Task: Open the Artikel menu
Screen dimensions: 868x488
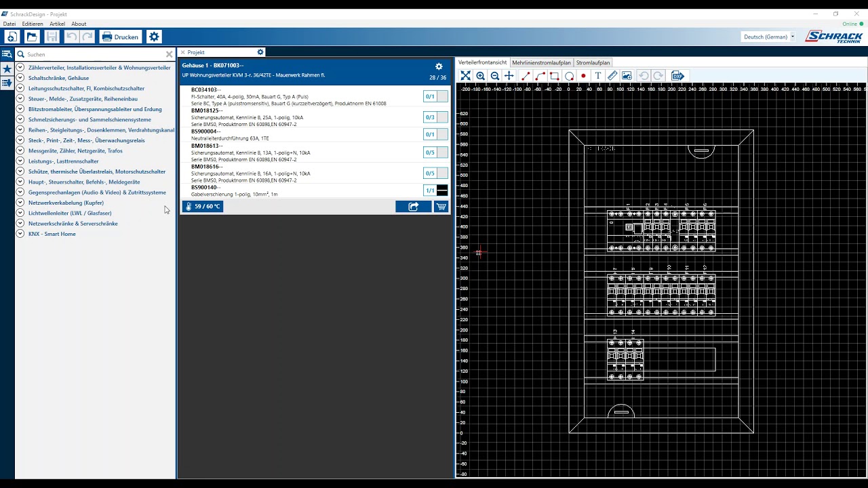Action: point(57,24)
